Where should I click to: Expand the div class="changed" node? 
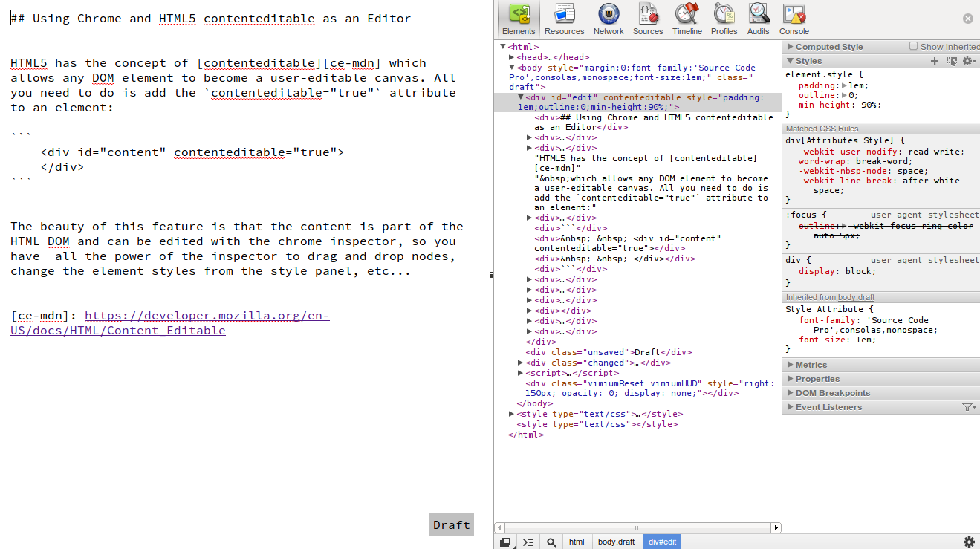coord(521,363)
